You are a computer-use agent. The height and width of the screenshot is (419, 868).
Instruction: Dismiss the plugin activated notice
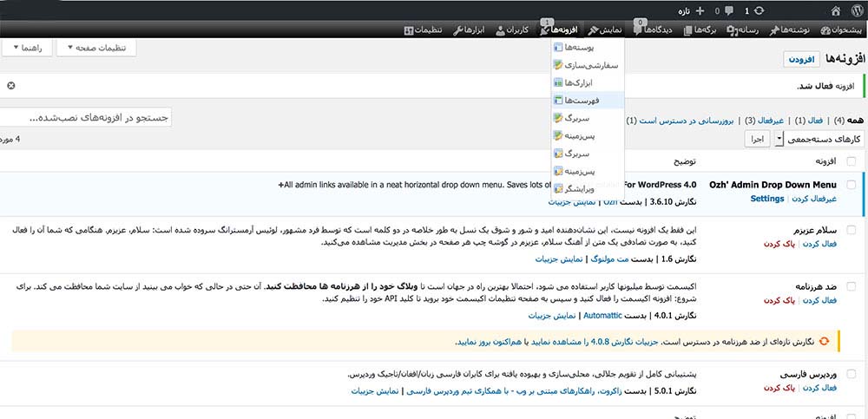coord(10,86)
